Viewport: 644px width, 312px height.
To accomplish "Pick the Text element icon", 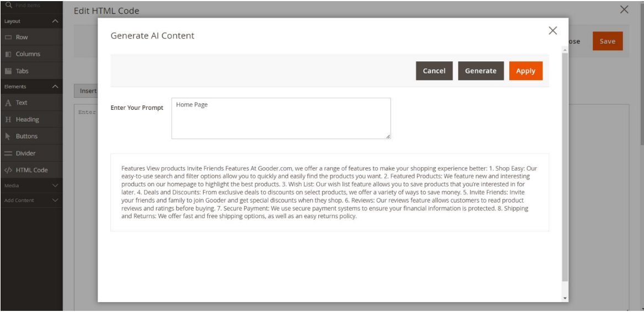I will coord(8,103).
